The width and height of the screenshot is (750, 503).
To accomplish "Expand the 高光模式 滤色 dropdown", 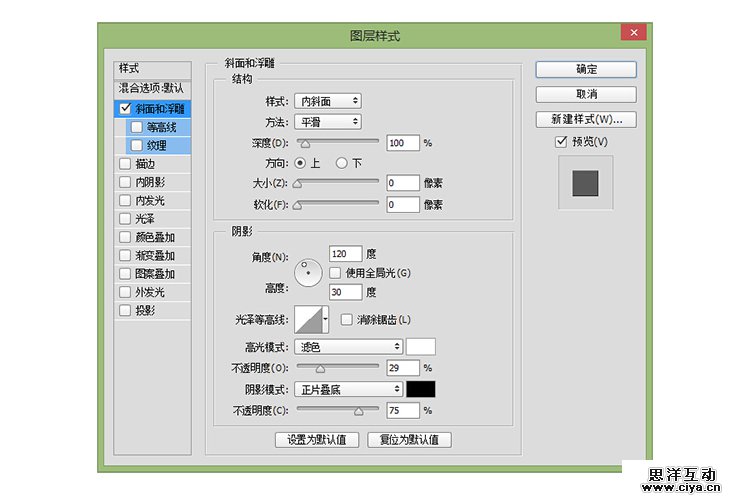I will coord(349,346).
